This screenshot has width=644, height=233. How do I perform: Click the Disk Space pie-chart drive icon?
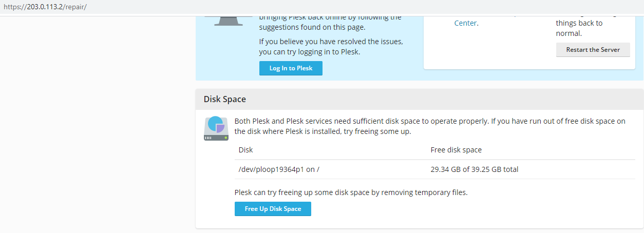pyautogui.click(x=216, y=129)
